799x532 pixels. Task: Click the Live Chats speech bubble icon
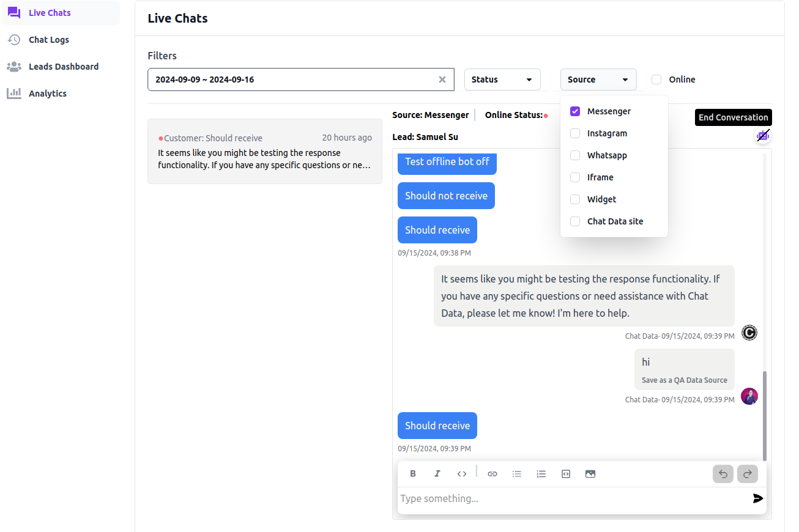(x=14, y=13)
